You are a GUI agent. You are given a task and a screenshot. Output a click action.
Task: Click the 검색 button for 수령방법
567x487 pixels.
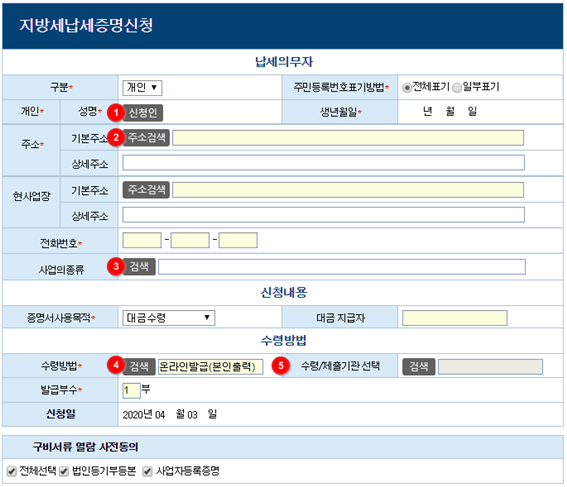[139, 367]
